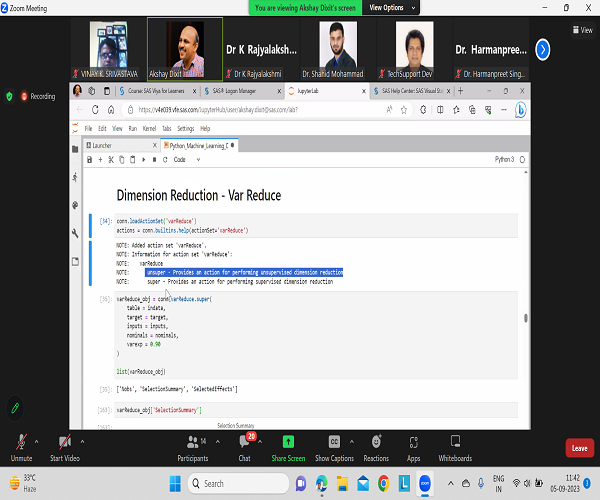Run the selected cell with play icon
This screenshot has height=500, width=600.
pyautogui.click(x=143, y=160)
